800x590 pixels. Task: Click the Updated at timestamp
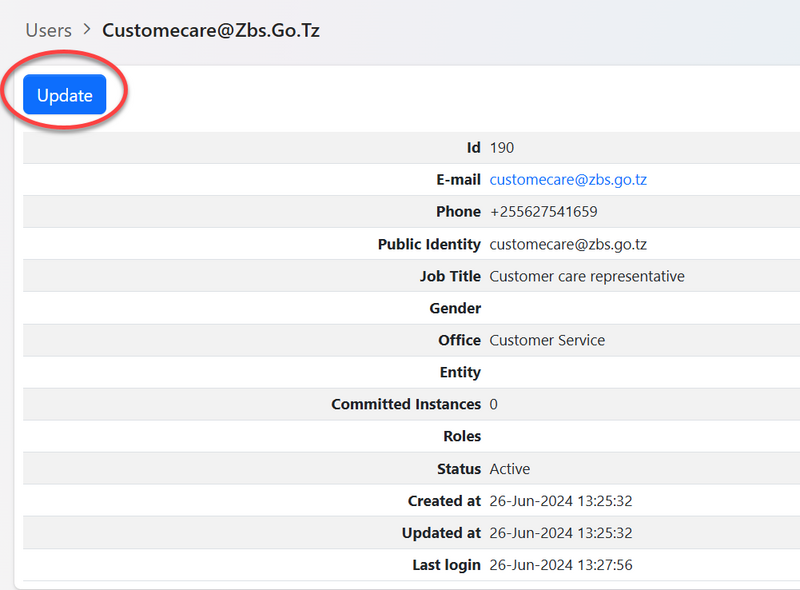(560, 533)
